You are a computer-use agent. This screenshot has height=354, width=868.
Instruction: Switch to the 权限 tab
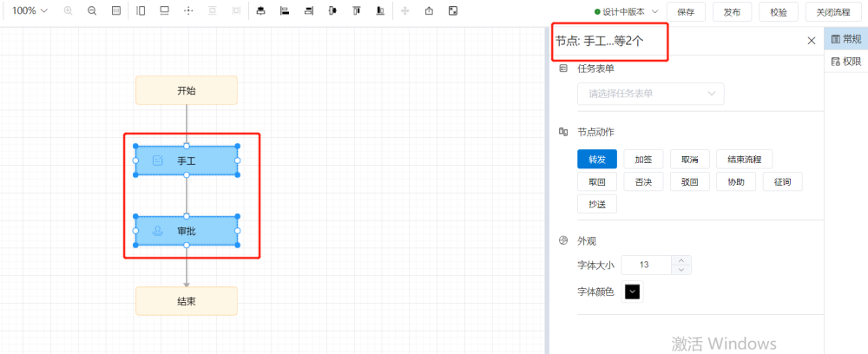[846, 62]
